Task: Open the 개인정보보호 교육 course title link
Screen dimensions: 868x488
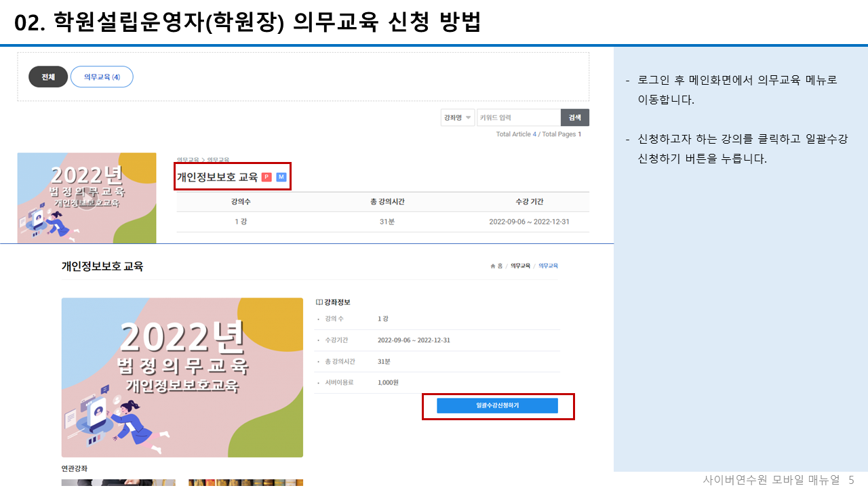Action: point(217,177)
